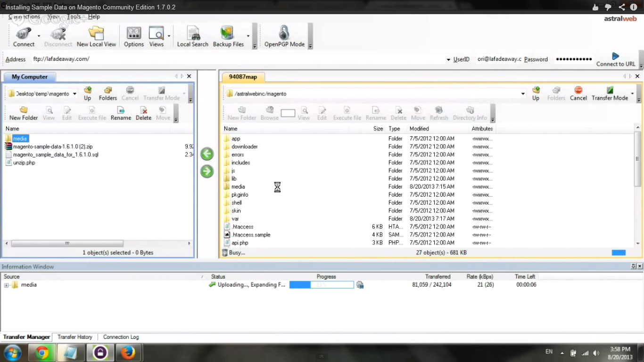Select the skin remote folder
The height and width of the screenshot is (362, 644).
(x=236, y=211)
